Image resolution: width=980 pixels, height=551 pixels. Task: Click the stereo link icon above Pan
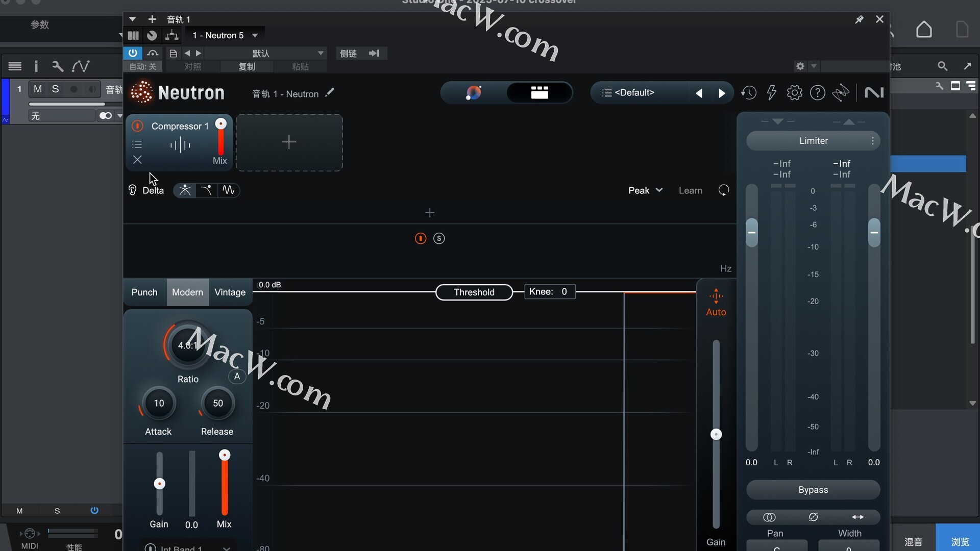pyautogui.click(x=769, y=517)
